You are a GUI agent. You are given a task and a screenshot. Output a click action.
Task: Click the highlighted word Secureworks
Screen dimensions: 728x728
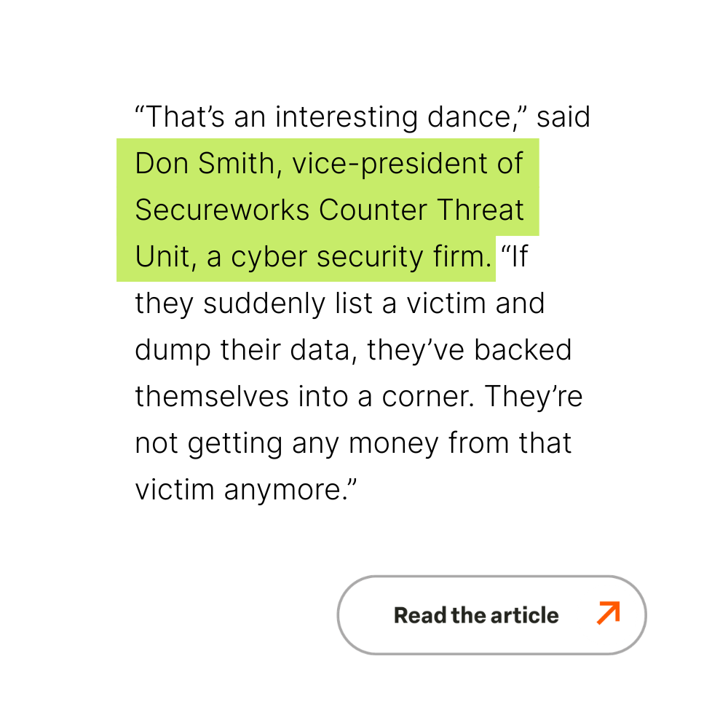222,210
